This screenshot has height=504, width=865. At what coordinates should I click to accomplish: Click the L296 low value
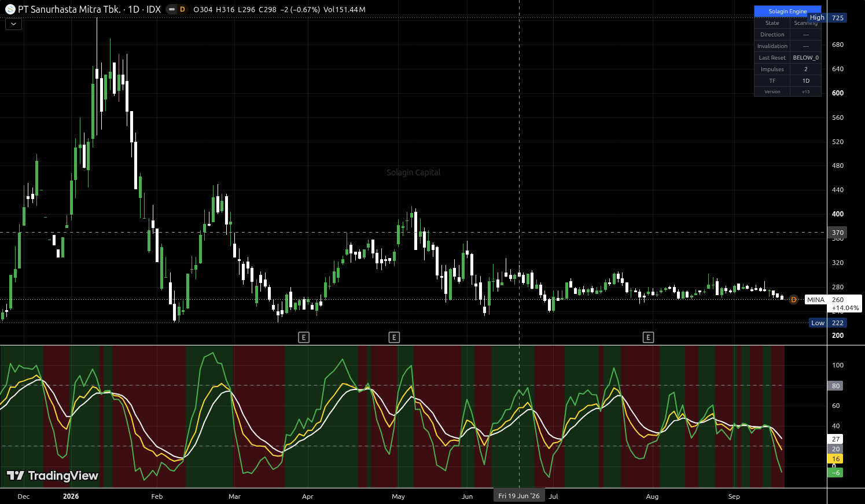tap(246, 10)
